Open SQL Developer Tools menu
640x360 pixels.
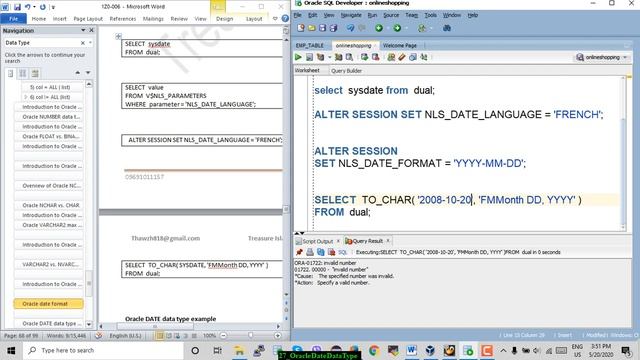click(431, 15)
